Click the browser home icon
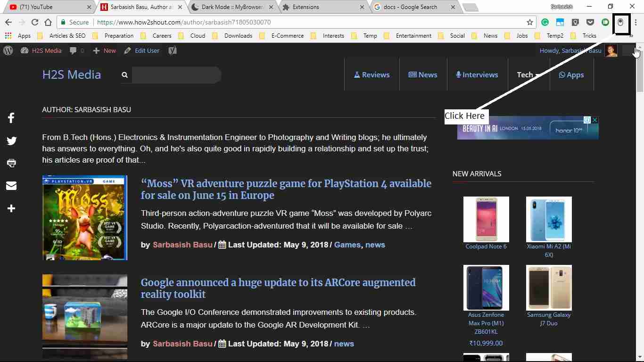This screenshot has height=362, width=644. 48,22
